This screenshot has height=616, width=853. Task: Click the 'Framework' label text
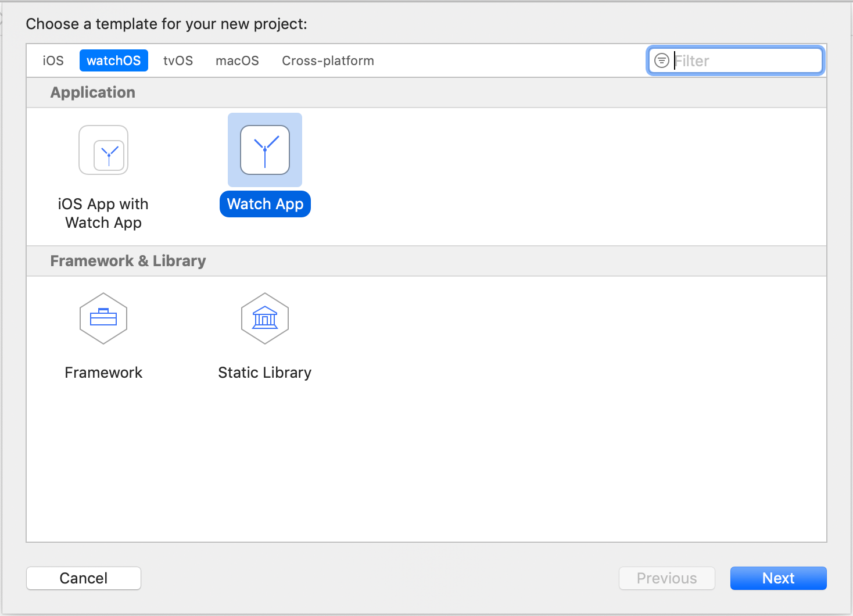click(103, 373)
